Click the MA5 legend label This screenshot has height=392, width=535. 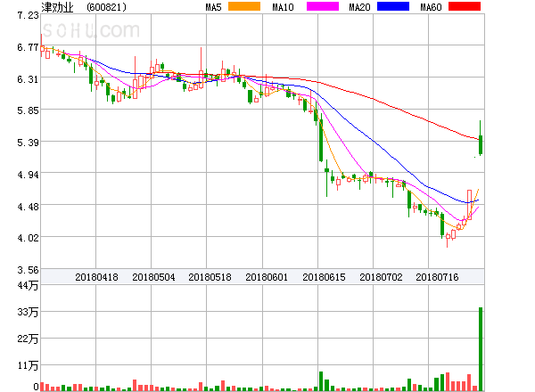coord(214,7)
